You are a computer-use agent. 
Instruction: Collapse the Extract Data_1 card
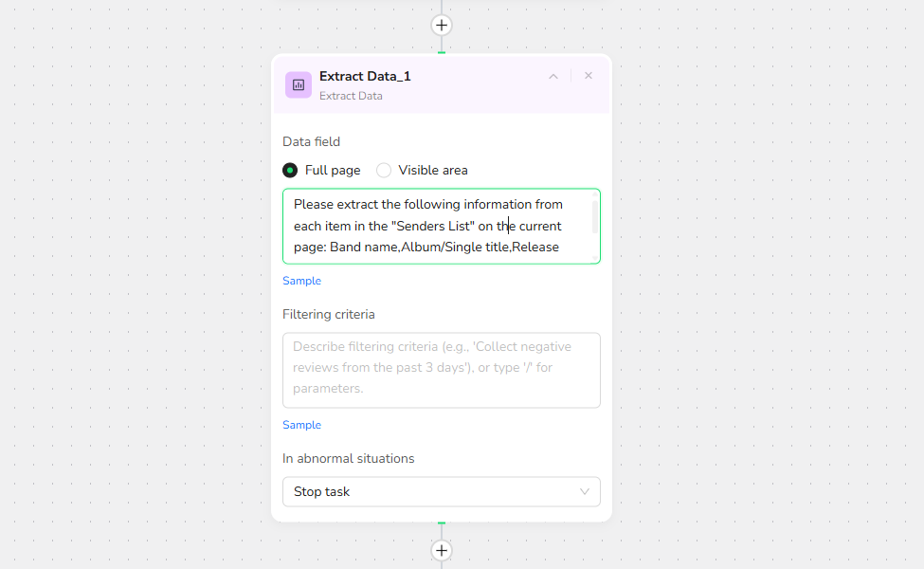pos(553,77)
